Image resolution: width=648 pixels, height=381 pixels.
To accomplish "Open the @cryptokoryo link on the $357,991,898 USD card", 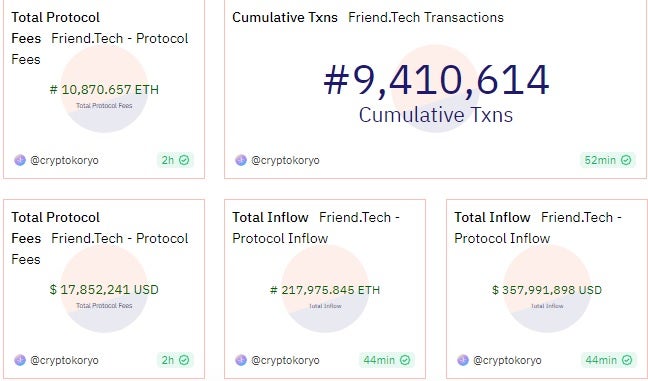I will (x=507, y=360).
